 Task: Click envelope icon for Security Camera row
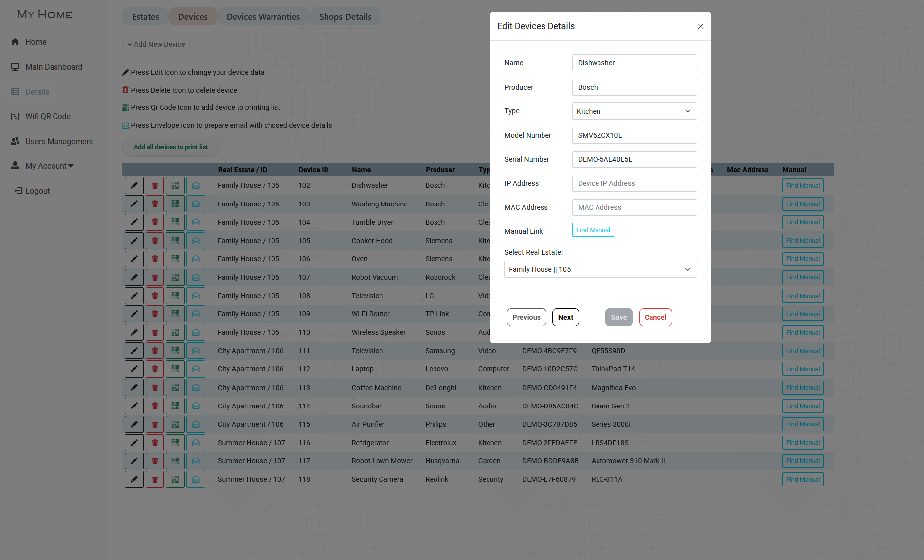pyautogui.click(x=196, y=479)
